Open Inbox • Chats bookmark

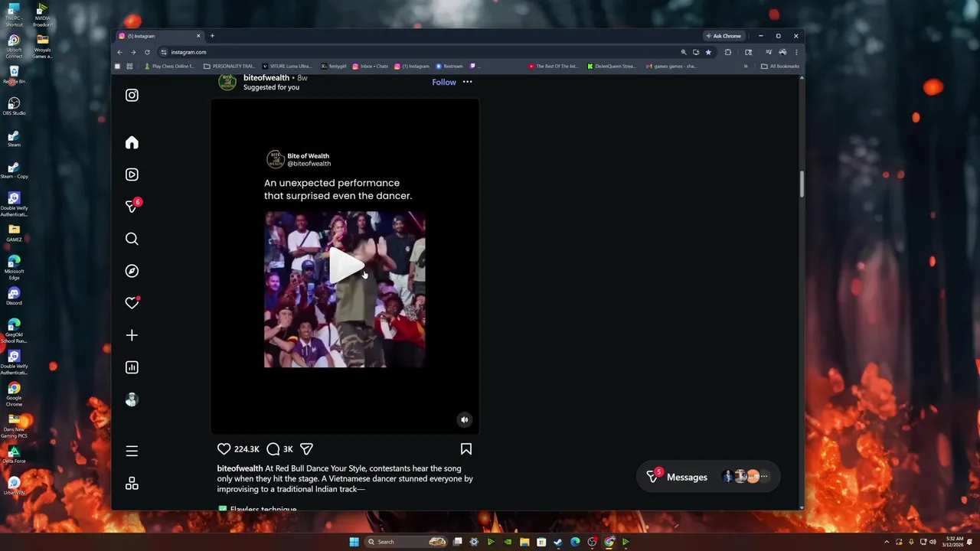click(370, 67)
